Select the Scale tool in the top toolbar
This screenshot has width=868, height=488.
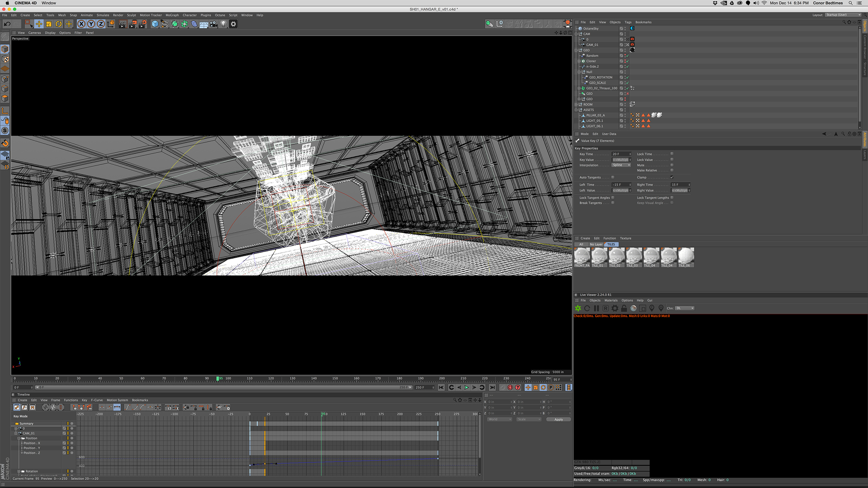(49, 24)
